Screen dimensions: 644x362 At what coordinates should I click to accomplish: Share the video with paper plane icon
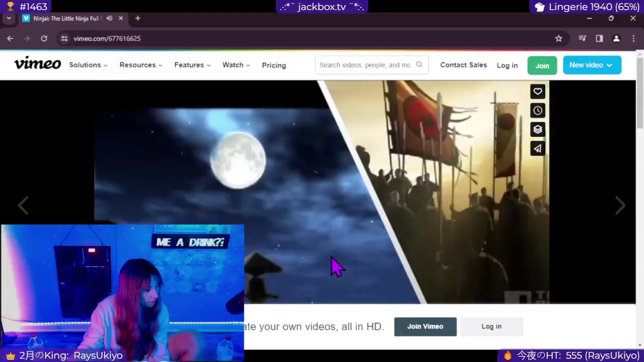click(x=538, y=148)
